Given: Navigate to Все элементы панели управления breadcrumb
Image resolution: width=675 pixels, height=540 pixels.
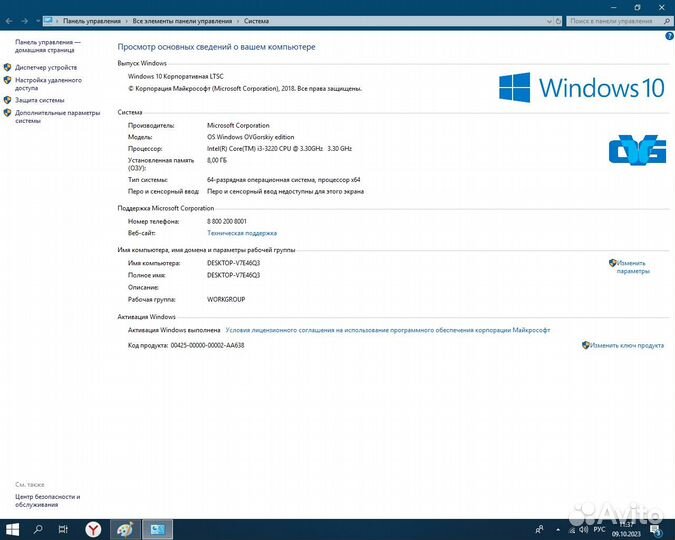Looking at the screenshot, I should click(182, 21).
